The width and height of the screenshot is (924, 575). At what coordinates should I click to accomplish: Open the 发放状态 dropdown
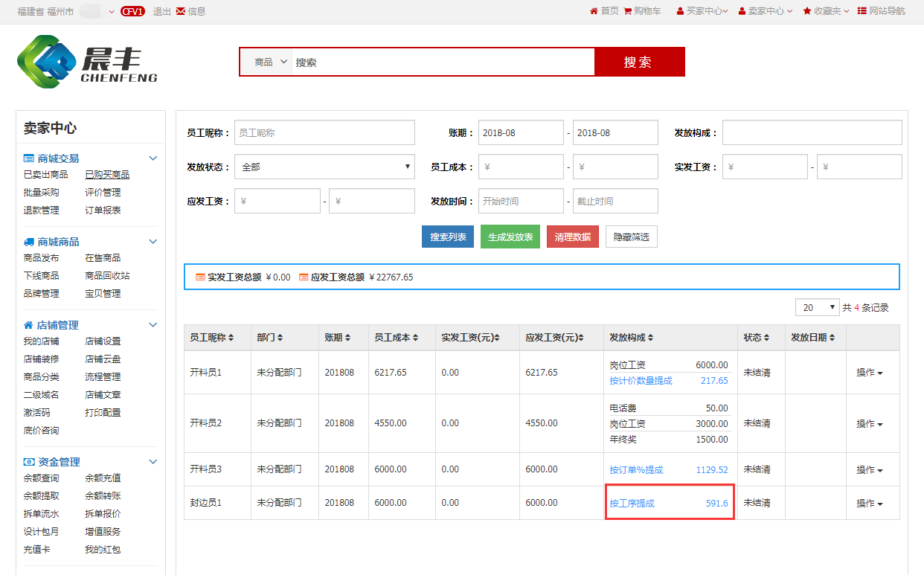click(x=324, y=167)
